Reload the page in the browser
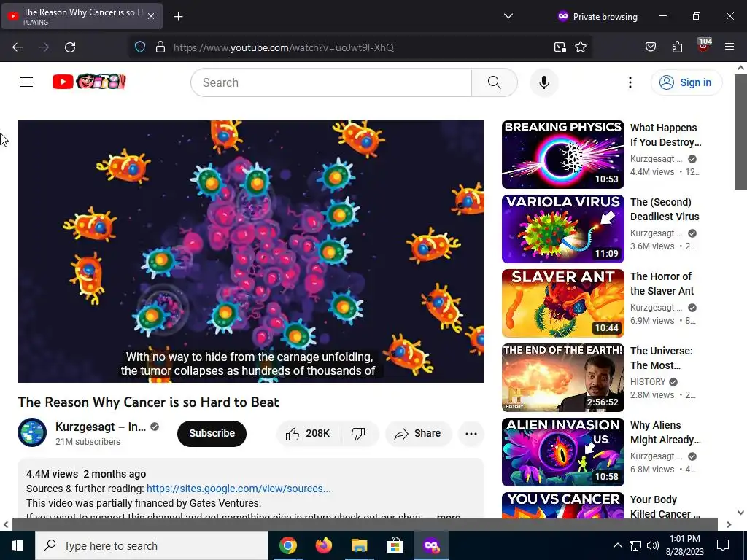Image resolution: width=747 pixels, height=560 pixels. (x=70, y=47)
